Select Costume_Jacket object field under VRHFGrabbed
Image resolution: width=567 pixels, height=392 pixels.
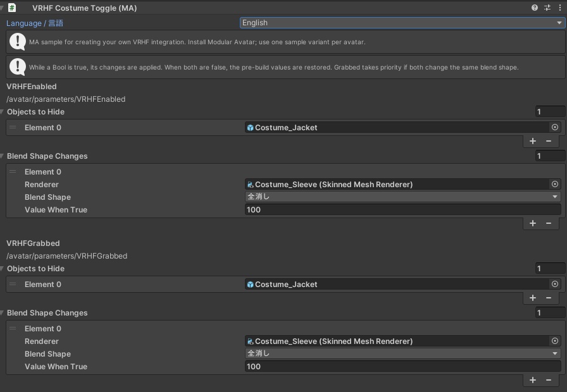pos(397,284)
